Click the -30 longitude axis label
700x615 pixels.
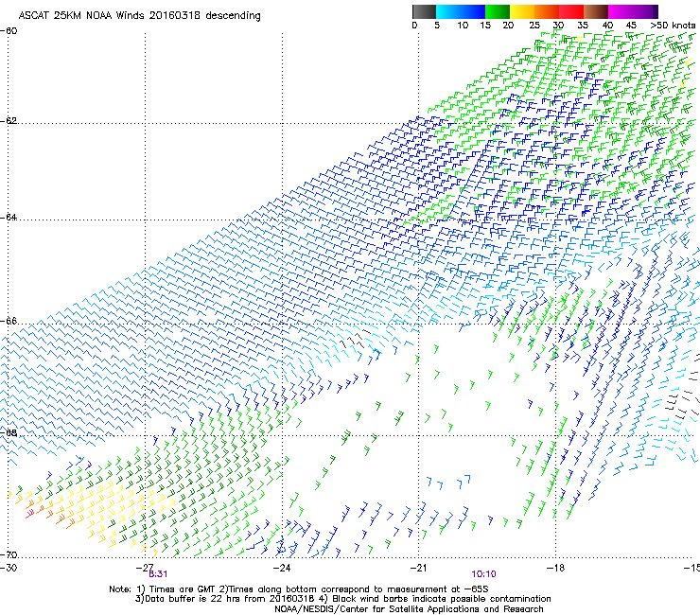click(8, 568)
